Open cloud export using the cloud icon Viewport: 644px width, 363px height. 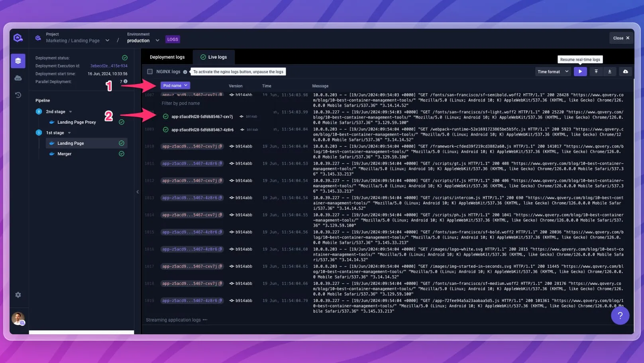coord(625,71)
